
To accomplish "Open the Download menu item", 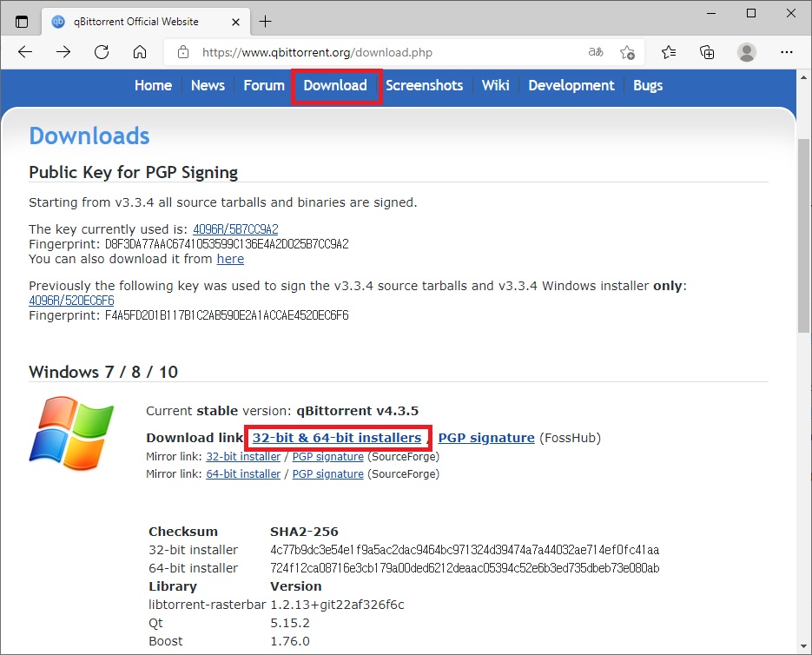I will pyautogui.click(x=335, y=85).
